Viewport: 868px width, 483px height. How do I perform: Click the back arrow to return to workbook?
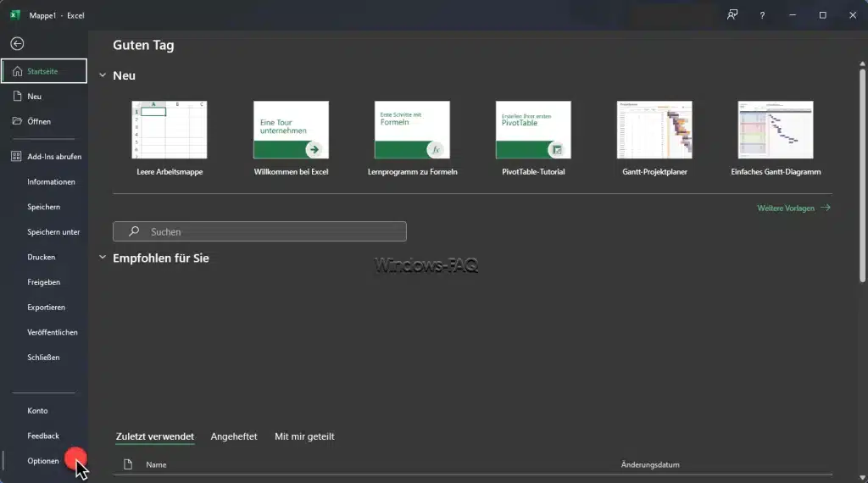tap(17, 44)
